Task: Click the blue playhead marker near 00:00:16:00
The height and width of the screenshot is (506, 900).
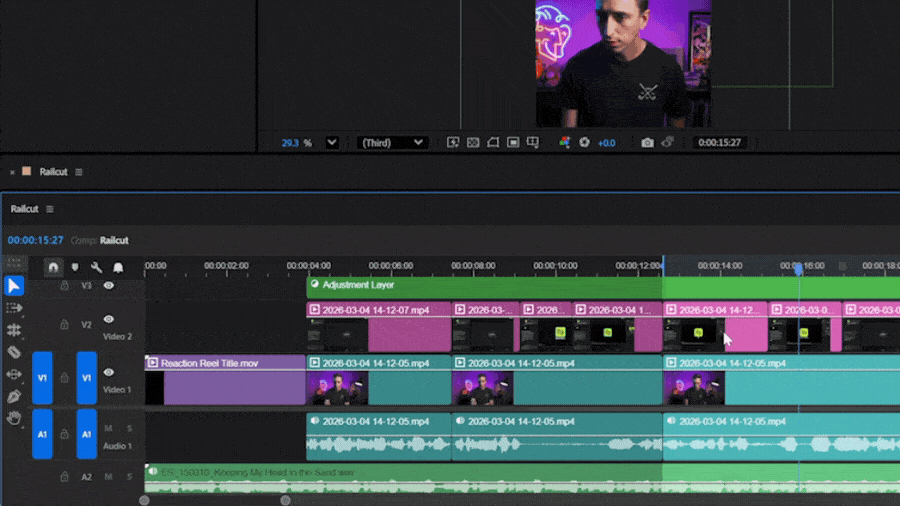Action: [798, 268]
